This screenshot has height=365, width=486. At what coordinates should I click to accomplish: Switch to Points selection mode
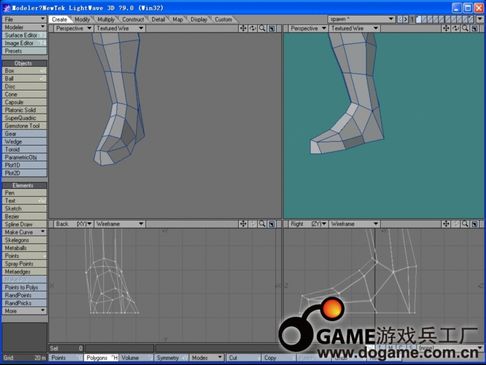coord(66,358)
